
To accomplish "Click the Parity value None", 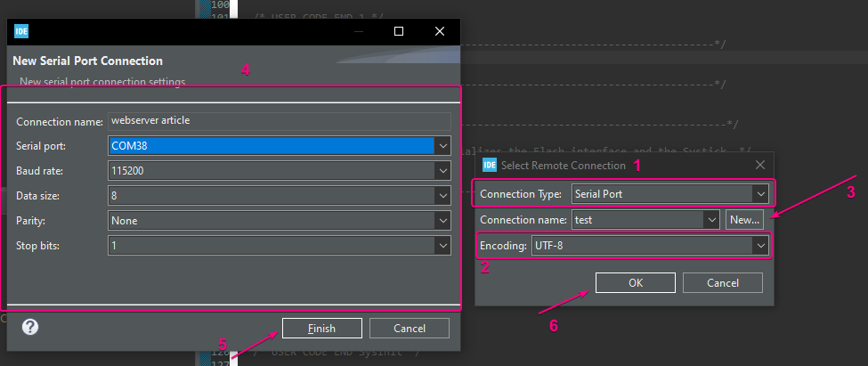I will 124,220.
